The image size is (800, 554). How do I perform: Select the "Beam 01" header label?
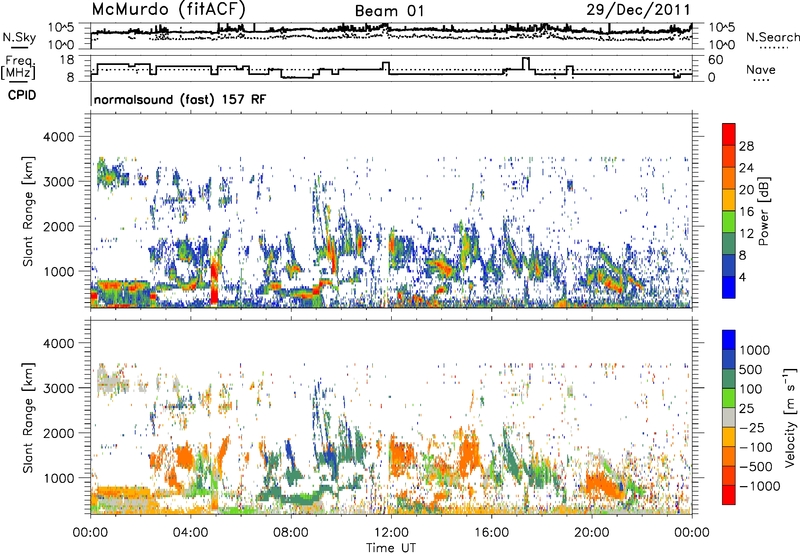click(389, 11)
